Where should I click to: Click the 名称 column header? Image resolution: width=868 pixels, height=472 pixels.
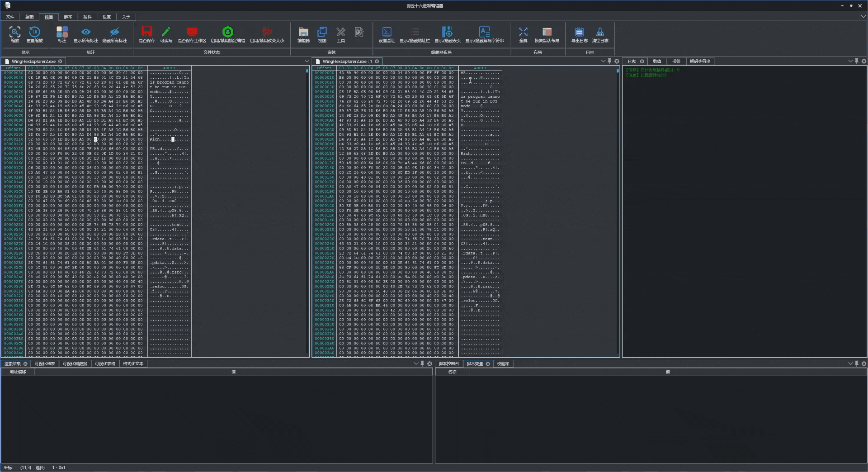coord(452,372)
